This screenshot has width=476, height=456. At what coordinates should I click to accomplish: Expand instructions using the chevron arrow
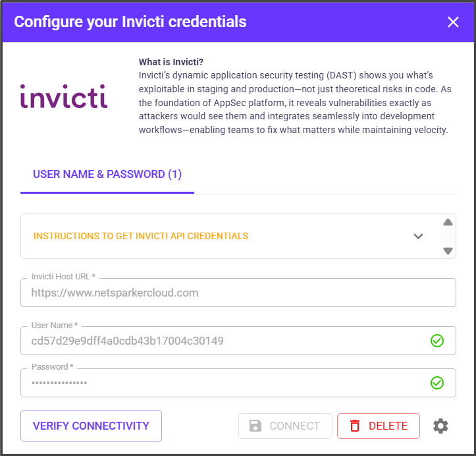(418, 236)
